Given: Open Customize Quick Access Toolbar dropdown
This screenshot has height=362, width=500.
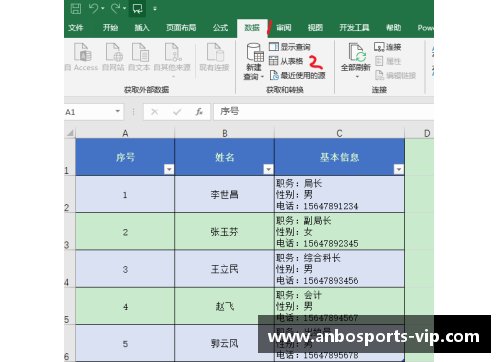Looking at the screenshot, I should [155, 9].
